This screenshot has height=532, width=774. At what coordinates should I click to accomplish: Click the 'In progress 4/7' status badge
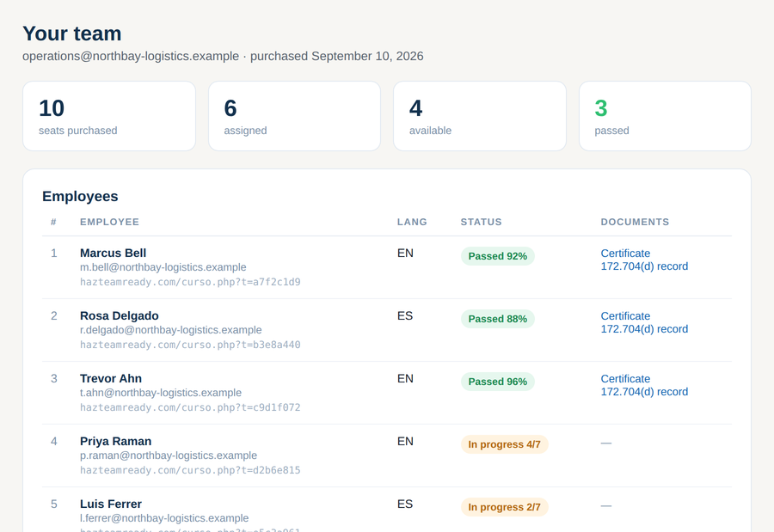(x=505, y=444)
